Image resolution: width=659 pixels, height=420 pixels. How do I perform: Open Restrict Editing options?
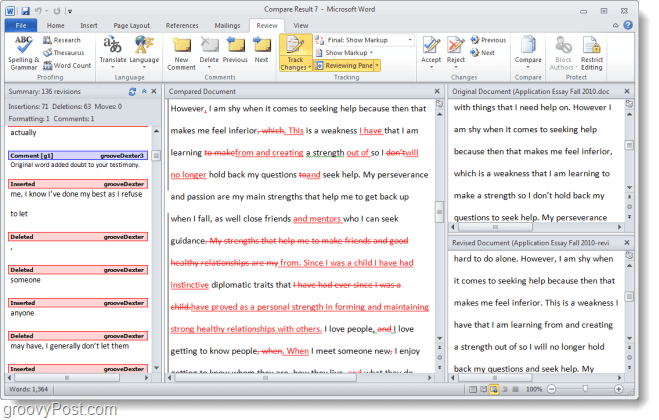pyautogui.click(x=592, y=53)
